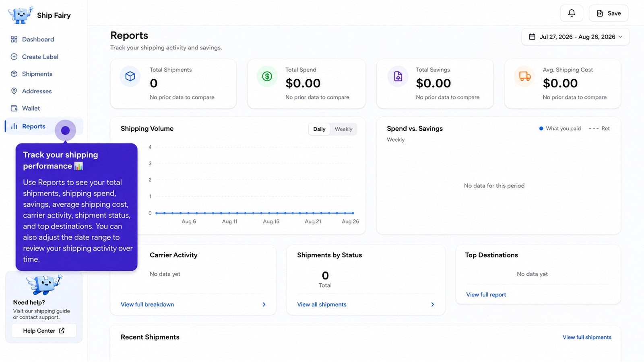Image resolution: width=644 pixels, height=362 pixels.
Task: Open the date range dropdown
Action: click(x=576, y=37)
